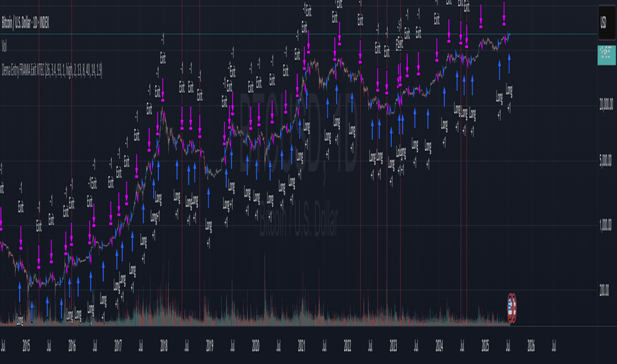617x364 pixels.
Task: Click the 2023 time axis label
Action: pyautogui.click(x=393, y=346)
